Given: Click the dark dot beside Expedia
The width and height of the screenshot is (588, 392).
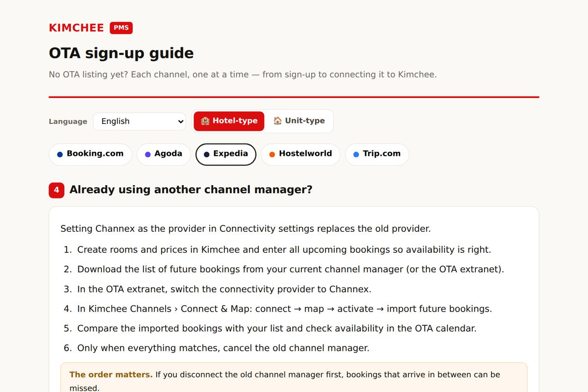Looking at the screenshot, I should (207, 154).
